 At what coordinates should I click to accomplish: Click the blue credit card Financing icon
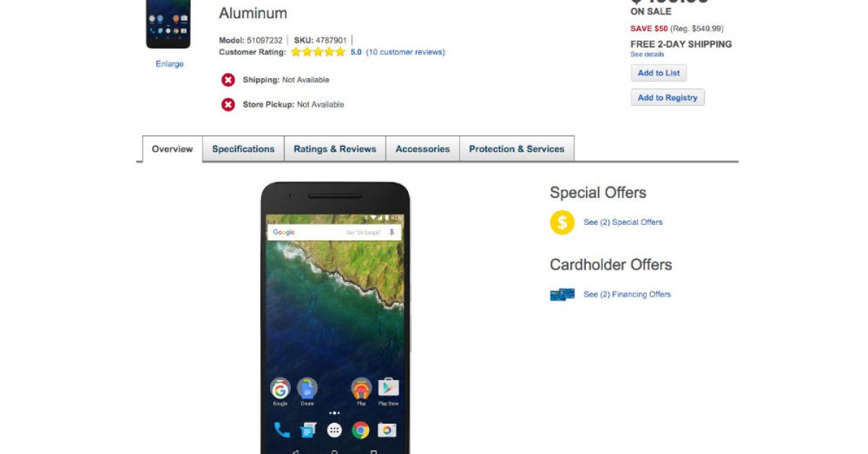562,294
